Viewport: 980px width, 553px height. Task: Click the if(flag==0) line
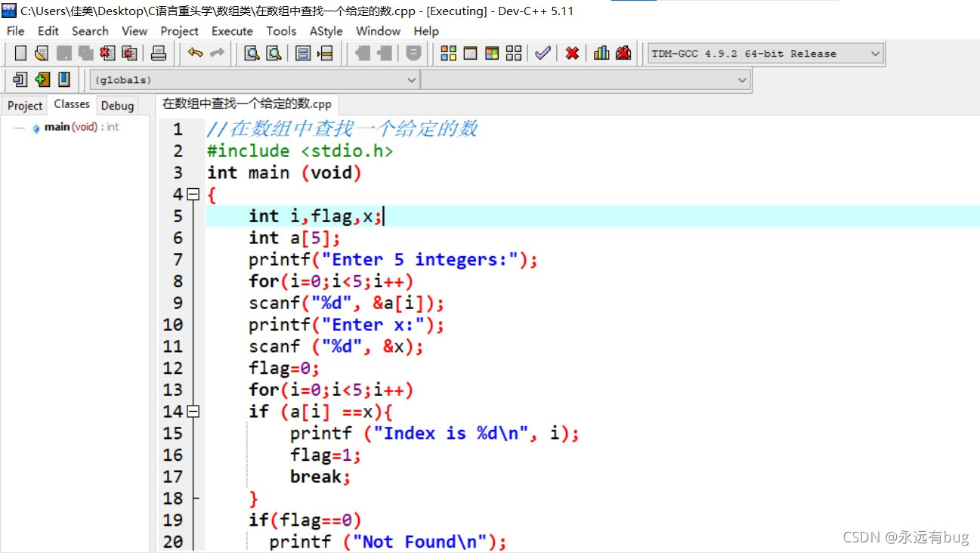(305, 521)
